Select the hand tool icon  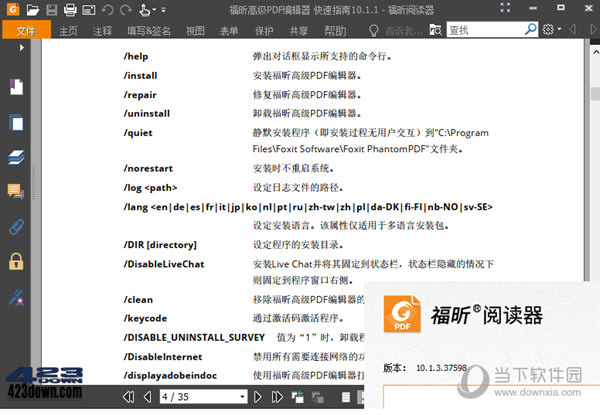click(x=145, y=10)
